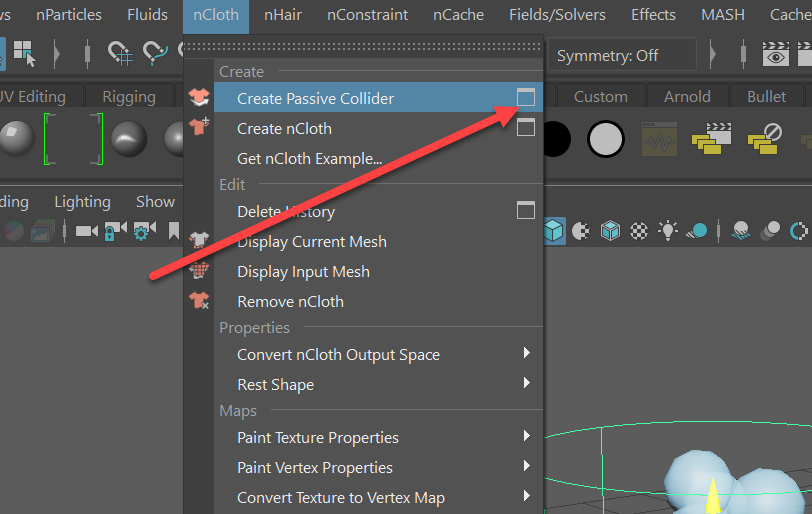Open Delete History option box
The image size is (812, 514).
tap(526, 210)
